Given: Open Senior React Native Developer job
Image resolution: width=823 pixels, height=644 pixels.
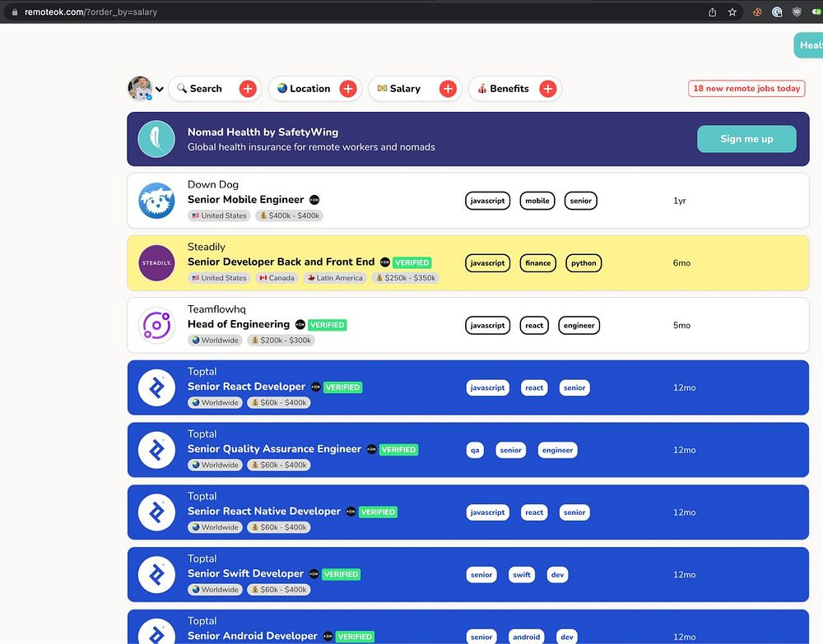Looking at the screenshot, I should pos(264,512).
